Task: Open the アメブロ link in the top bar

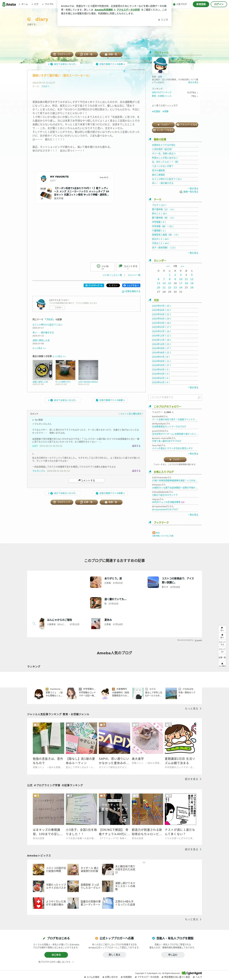Action: tap(48, 4)
